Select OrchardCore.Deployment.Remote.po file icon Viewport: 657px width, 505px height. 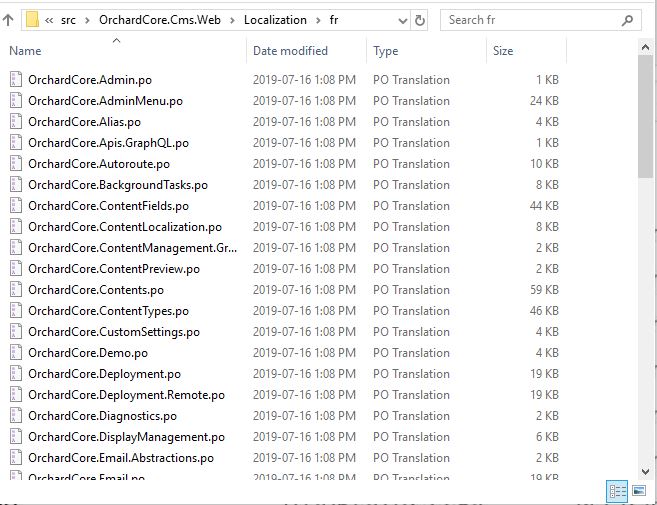[16, 394]
